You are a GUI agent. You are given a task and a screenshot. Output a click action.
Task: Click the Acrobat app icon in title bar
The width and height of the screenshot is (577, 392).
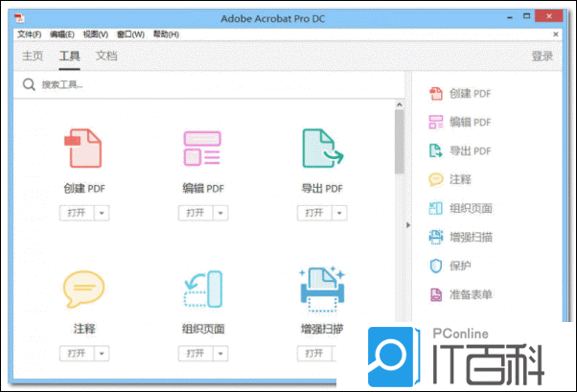(x=19, y=18)
